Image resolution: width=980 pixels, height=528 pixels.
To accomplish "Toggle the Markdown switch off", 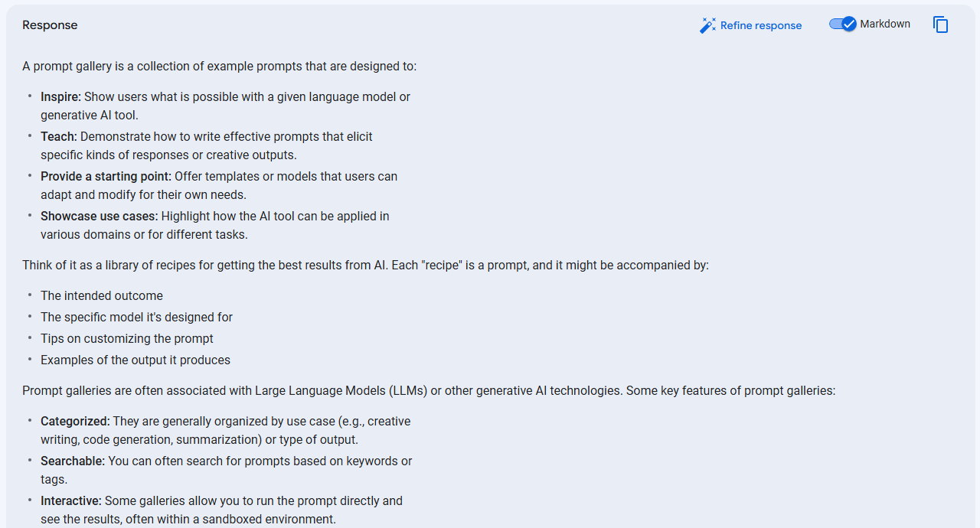I will coord(842,24).
